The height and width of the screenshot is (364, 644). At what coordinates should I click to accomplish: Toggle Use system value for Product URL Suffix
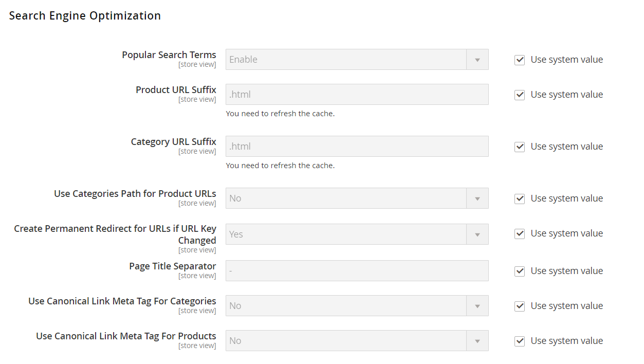(x=520, y=95)
